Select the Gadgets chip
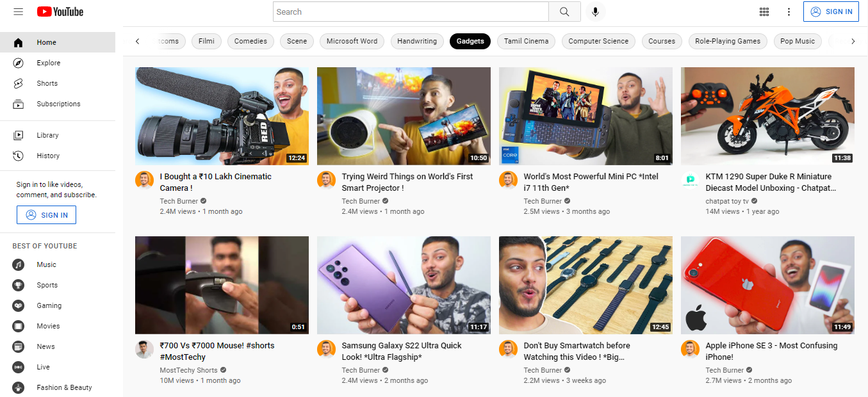This screenshot has width=868, height=397. 470,41
